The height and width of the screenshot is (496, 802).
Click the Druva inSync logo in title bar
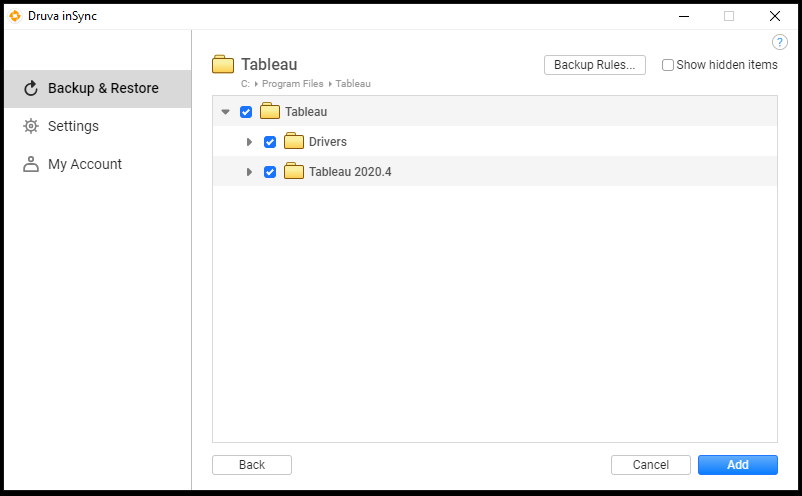pyautogui.click(x=15, y=15)
